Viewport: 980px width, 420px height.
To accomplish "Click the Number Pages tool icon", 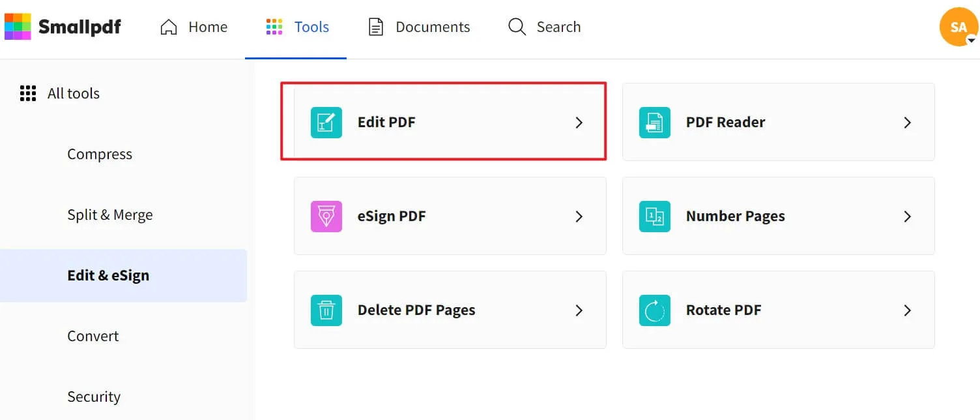I will pyautogui.click(x=654, y=217).
